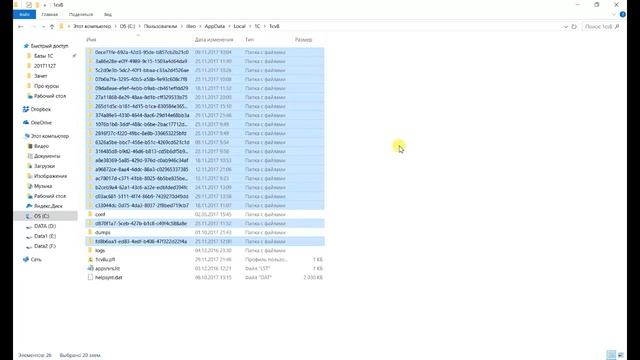Open Яндекс.Диск in the navigation pane
640x360 pixels.
pos(48,206)
